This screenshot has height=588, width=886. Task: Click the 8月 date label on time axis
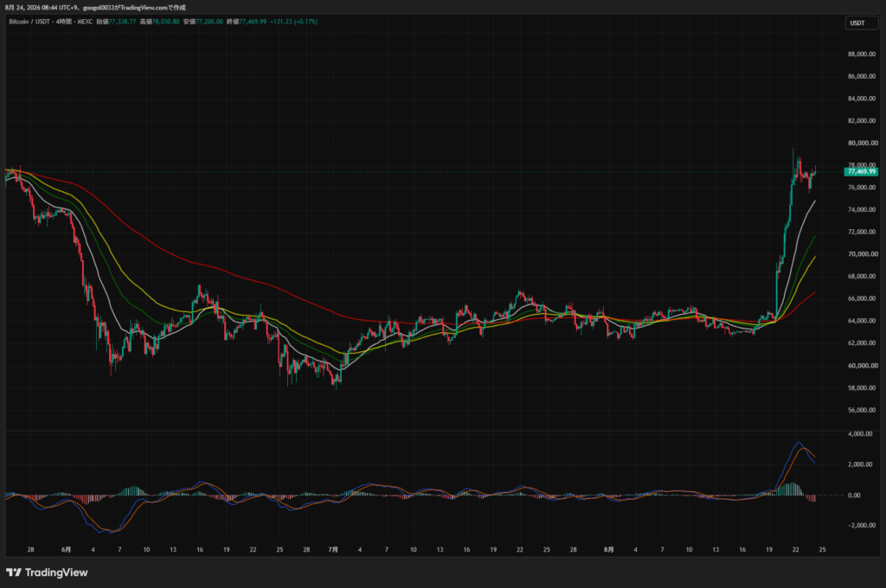608,550
